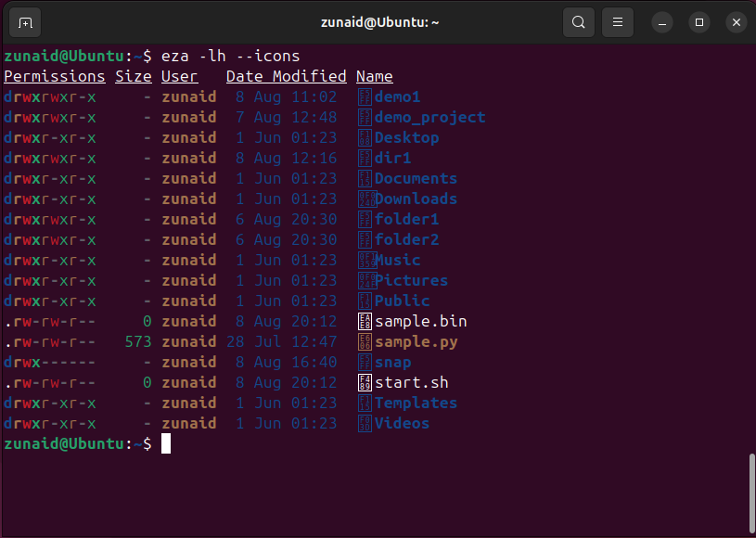Click the Date Modified column header
The width and height of the screenshot is (756, 538).
286,76
